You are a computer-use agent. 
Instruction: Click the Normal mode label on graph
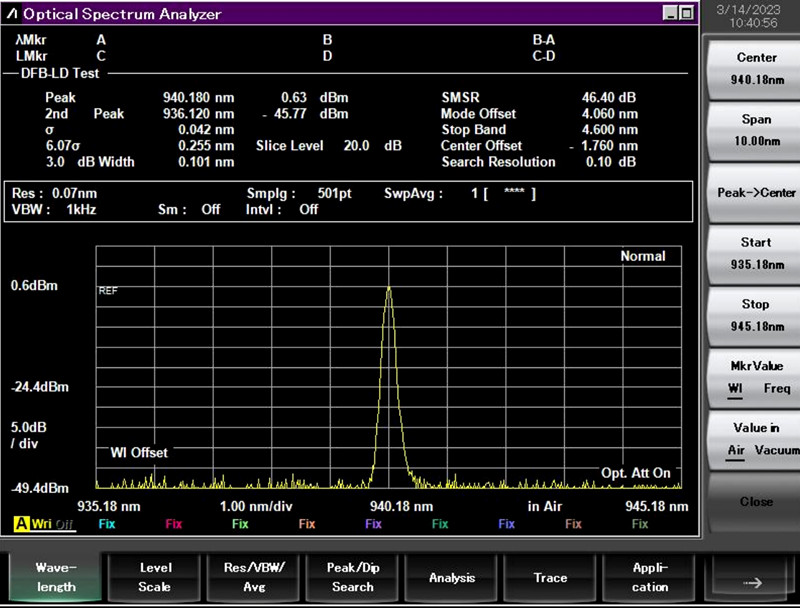pos(643,256)
